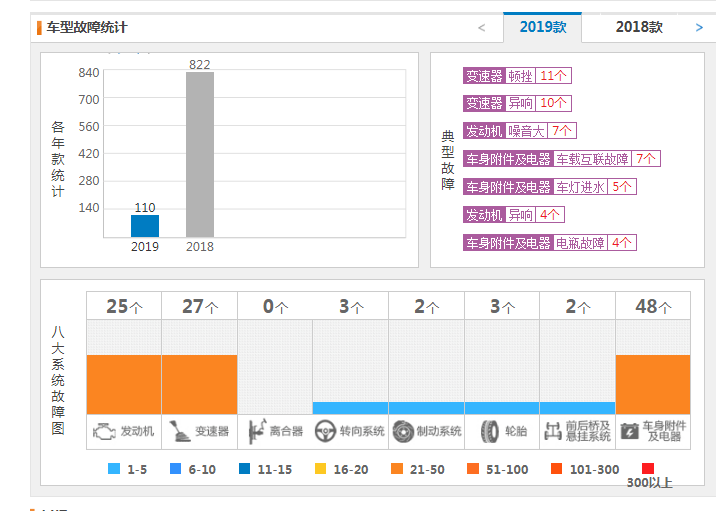The width and height of the screenshot is (716, 511).
Task: Switch to the 2019款 tab
Action: (543, 27)
